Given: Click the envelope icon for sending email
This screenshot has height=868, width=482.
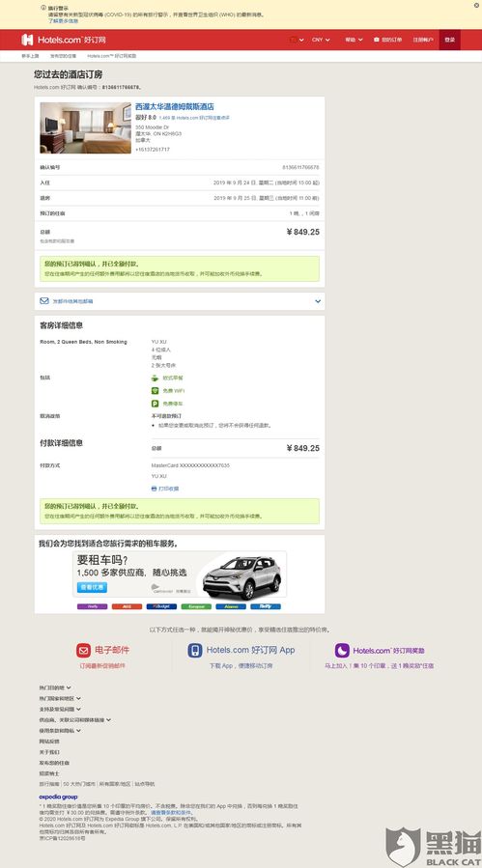Looking at the screenshot, I should coord(44,301).
